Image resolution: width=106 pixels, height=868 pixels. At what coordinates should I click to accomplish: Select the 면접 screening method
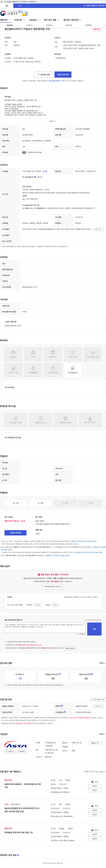click(41, 503)
